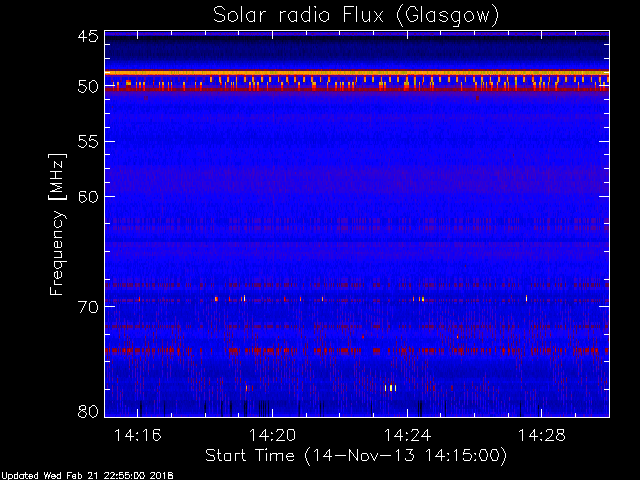640x480 pixels.
Task: Click the 45 frequency axis tick label
Action: (88, 36)
